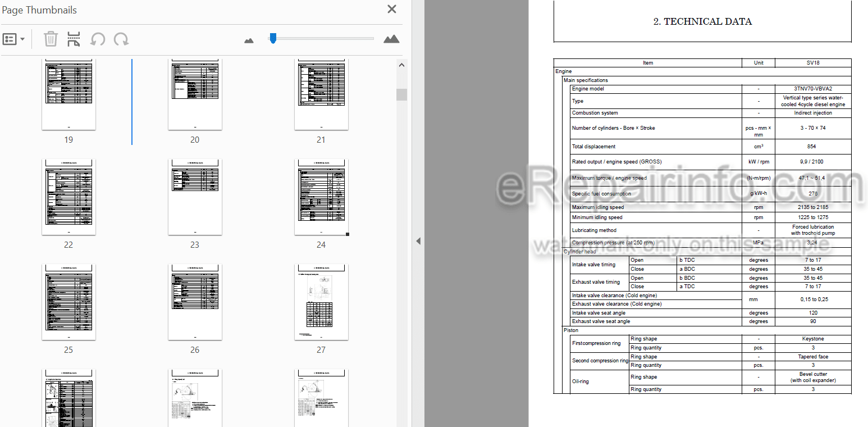The width and height of the screenshot is (868, 427).
Task: Click the 'Intake valve timing' label
Action: (593, 265)
